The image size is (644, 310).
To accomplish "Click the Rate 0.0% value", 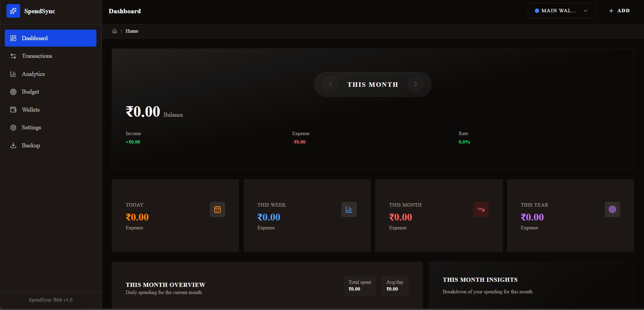I will point(464,142).
